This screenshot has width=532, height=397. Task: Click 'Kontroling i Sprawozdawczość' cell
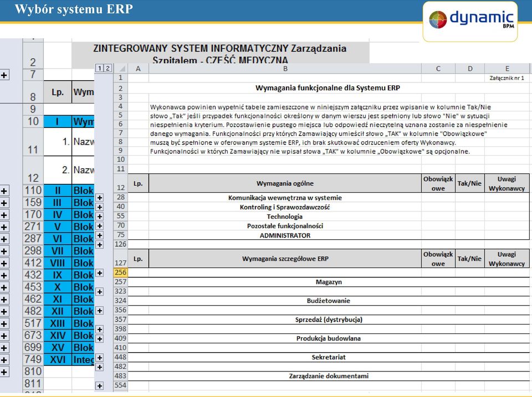(x=285, y=207)
